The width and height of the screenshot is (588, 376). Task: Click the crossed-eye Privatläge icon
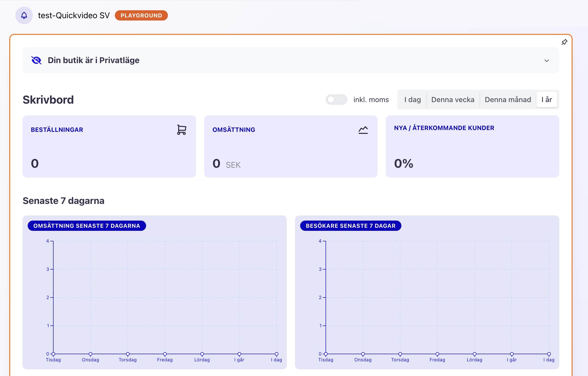pos(36,60)
